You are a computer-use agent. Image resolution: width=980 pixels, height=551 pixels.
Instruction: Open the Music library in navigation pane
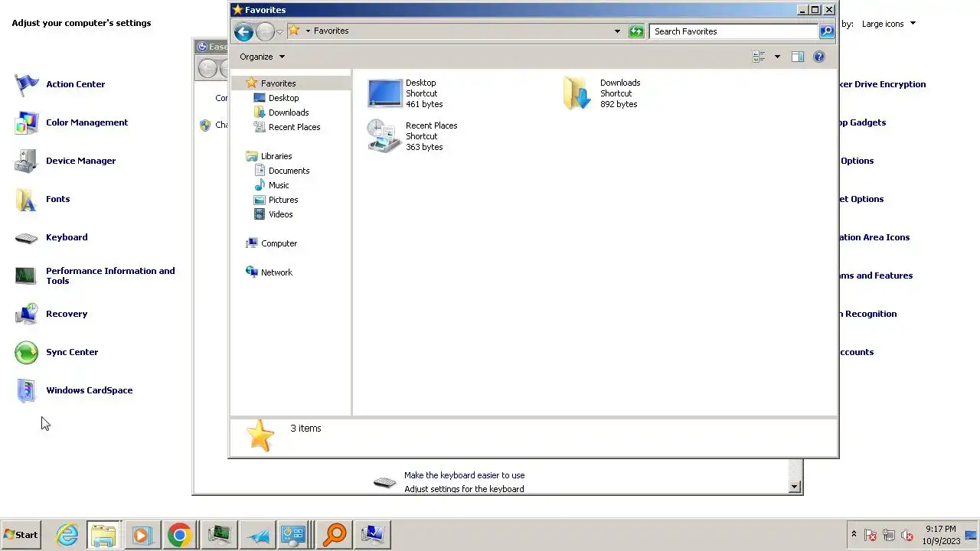279,185
